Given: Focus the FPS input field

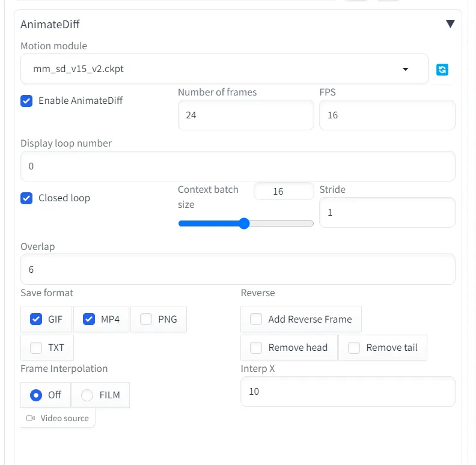Looking at the screenshot, I should [386, 115].
